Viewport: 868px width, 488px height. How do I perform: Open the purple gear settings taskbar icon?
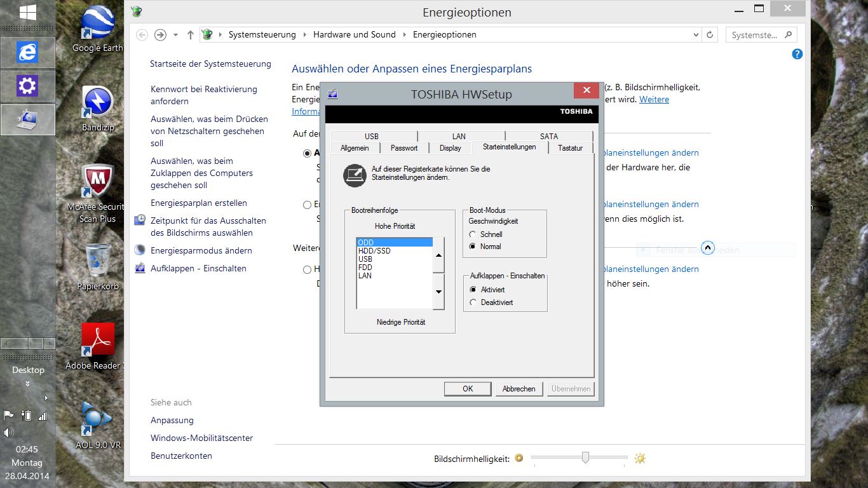pyautogui.click(x=27, y=86)
